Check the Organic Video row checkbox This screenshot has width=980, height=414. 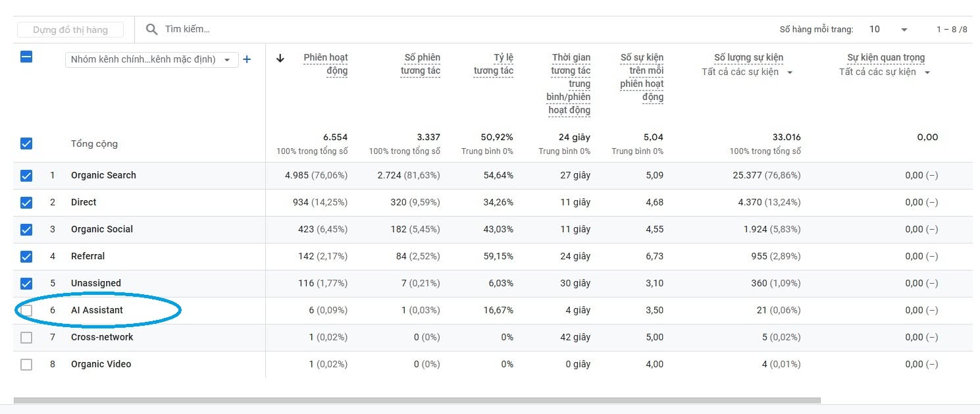(26, 364)
